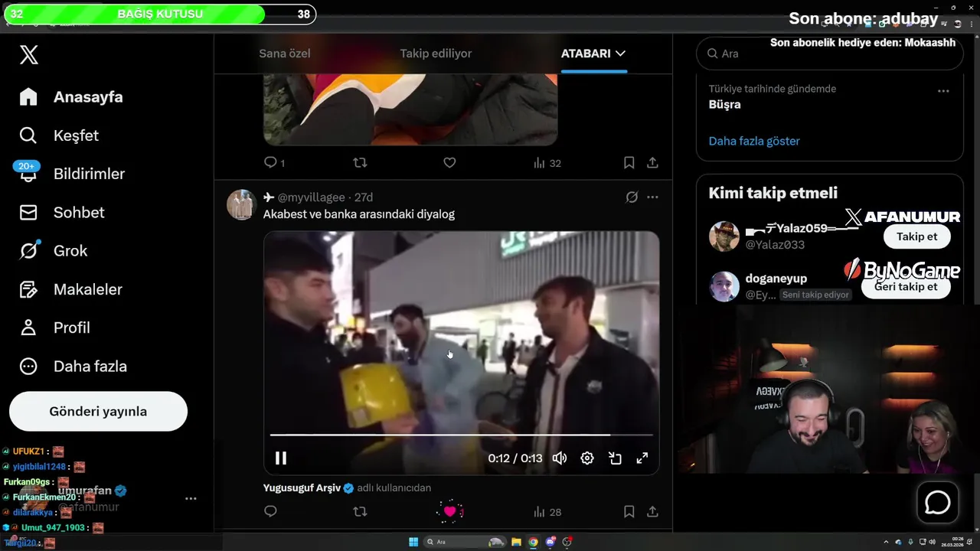This screenshot has width=980, height=551.
Task: Share the Akabest post
Action: pos(652,511)
